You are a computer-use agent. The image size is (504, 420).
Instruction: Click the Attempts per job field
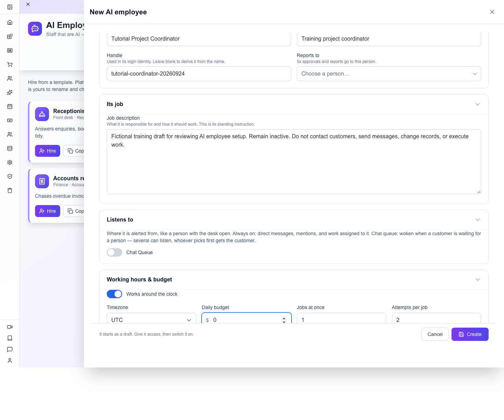point(436,318)
